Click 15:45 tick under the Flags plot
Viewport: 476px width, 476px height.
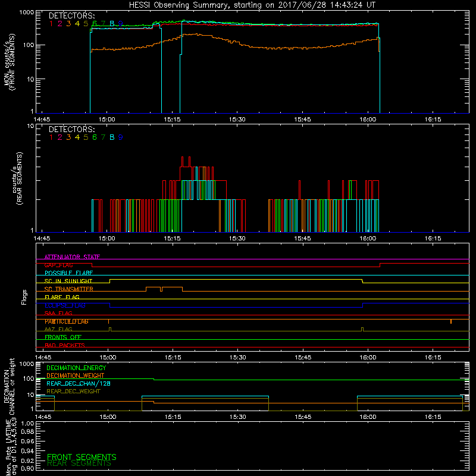coord(303,358)
